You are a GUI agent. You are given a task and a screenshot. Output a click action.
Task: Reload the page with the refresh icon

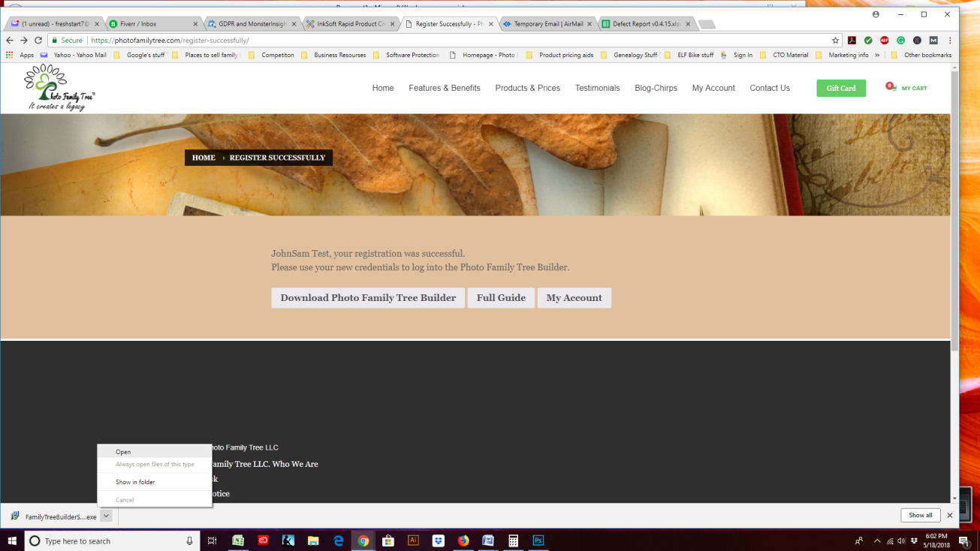click(38, 41)
